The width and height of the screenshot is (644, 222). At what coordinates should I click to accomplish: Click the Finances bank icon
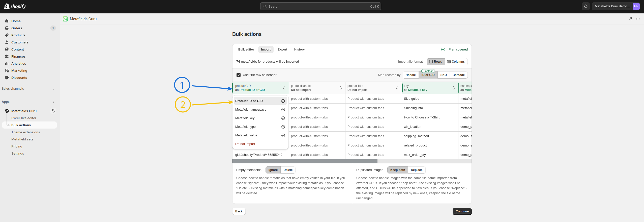[x=7, y=56]
